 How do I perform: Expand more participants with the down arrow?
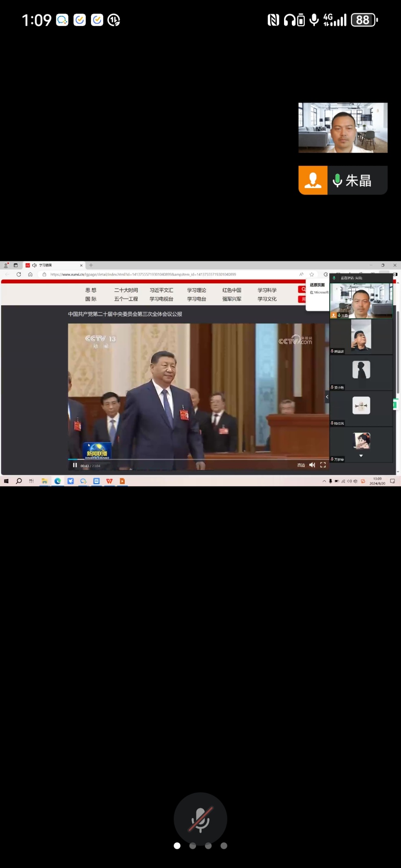point(361,456)
